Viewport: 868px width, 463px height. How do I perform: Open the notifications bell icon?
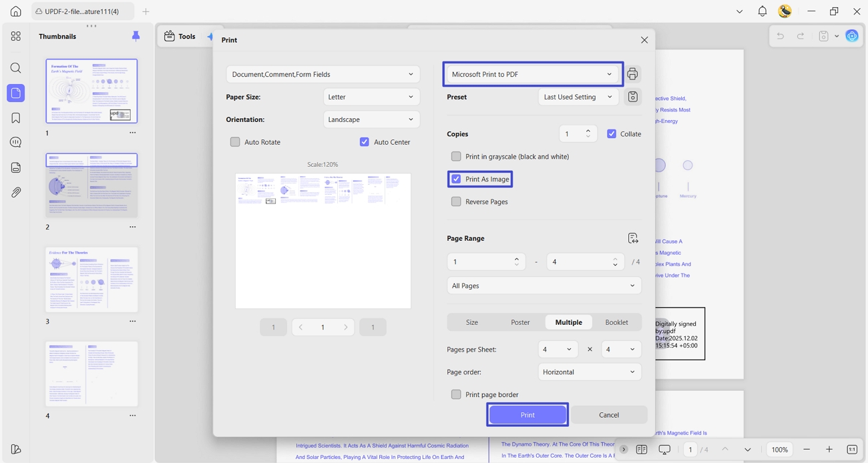point(762,11)
